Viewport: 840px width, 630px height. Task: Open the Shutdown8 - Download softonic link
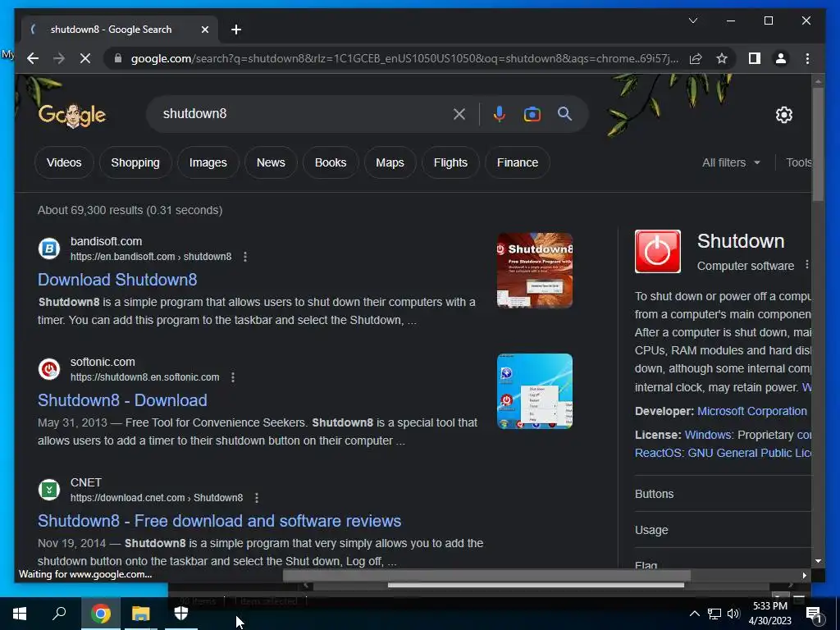pos(122,400)
